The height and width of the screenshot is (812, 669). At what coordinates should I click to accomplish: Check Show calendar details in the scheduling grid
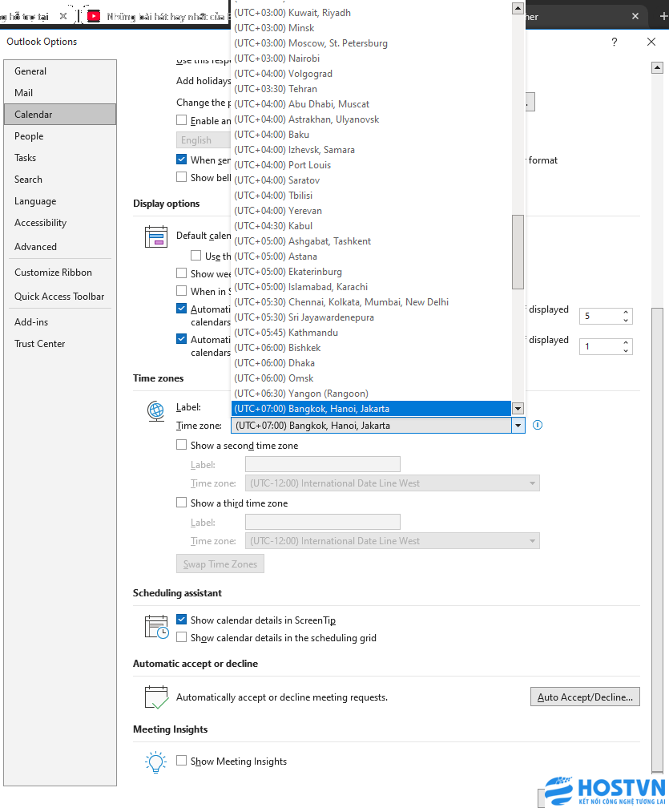181,637
